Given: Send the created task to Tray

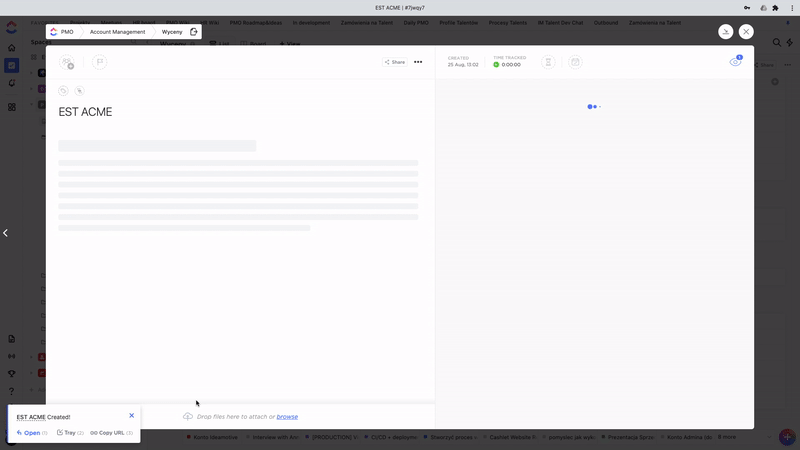Looking at the screenshot, I should (x=70, y=433).
